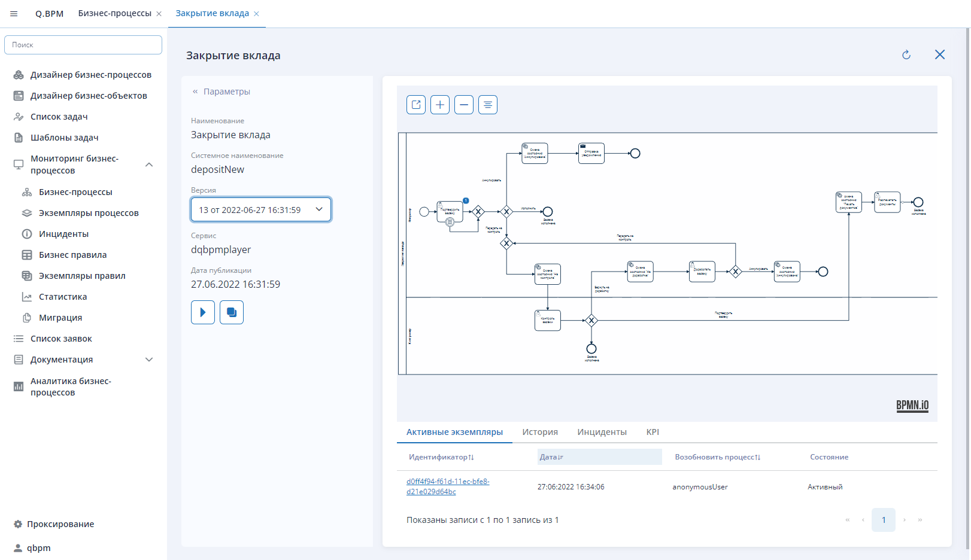Go to the previous page arrow
The image size is (971, 560).
(863, 520)
